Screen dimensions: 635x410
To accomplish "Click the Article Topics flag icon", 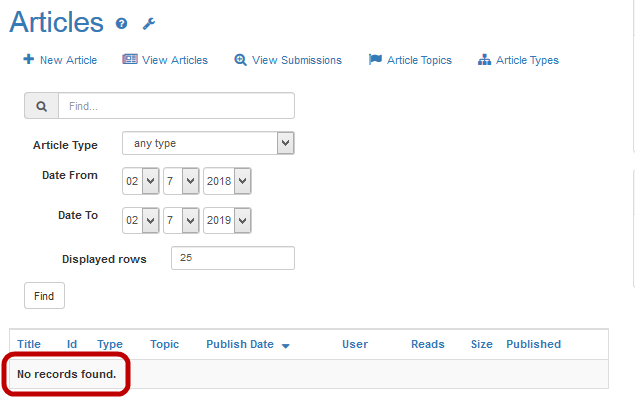I will click(x=375, y=60).
